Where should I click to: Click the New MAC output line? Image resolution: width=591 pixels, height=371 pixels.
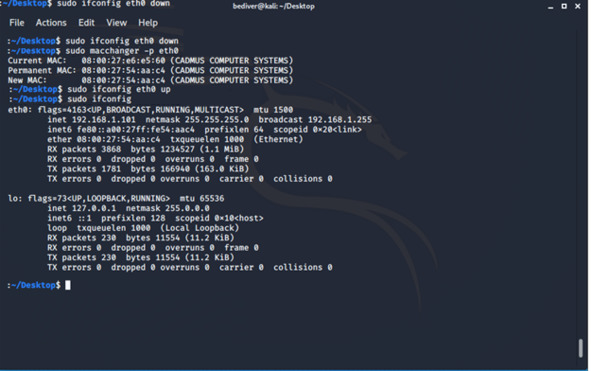pyautogui.click(x=150, y=80)
